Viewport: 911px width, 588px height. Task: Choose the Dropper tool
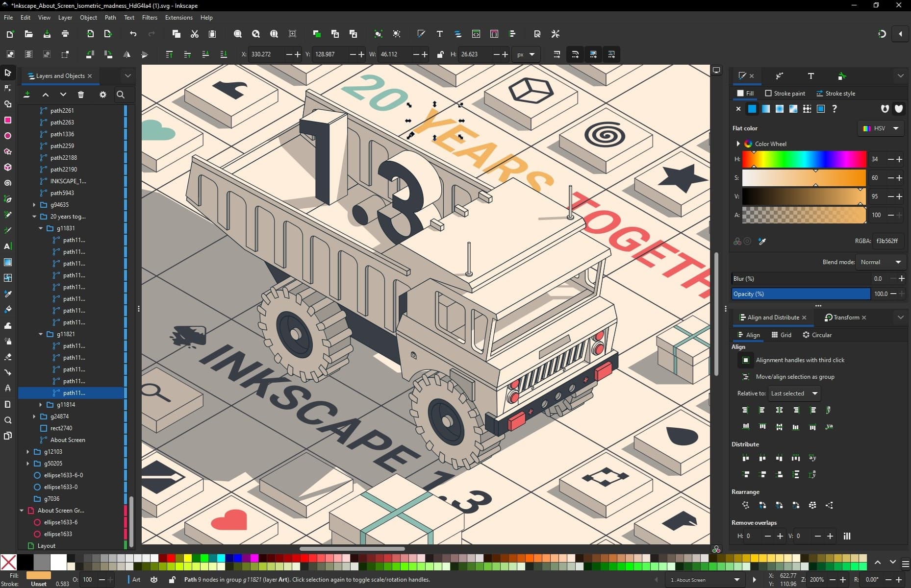click(x=7, y=294)
